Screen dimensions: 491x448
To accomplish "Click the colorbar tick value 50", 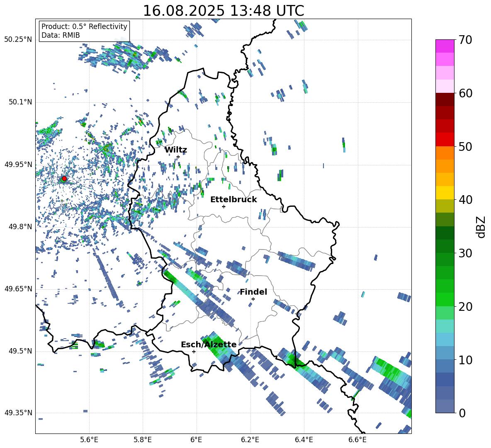I will tap(465, 146).
